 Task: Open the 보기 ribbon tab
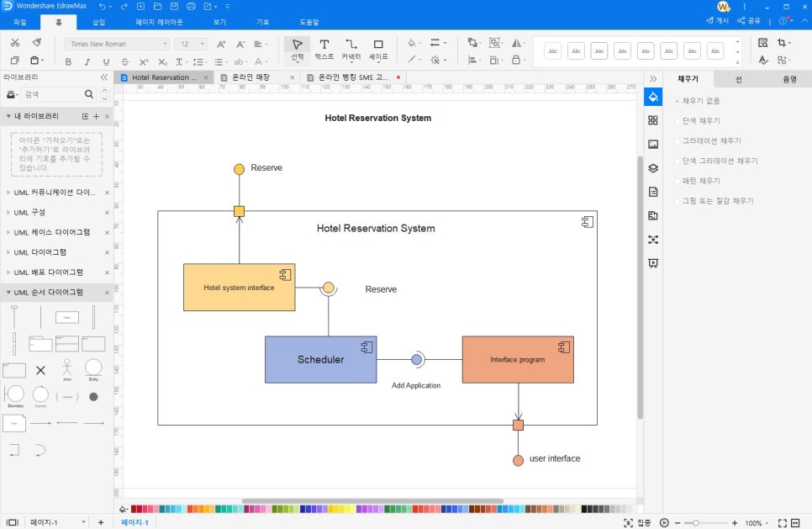tap(219, 22)
